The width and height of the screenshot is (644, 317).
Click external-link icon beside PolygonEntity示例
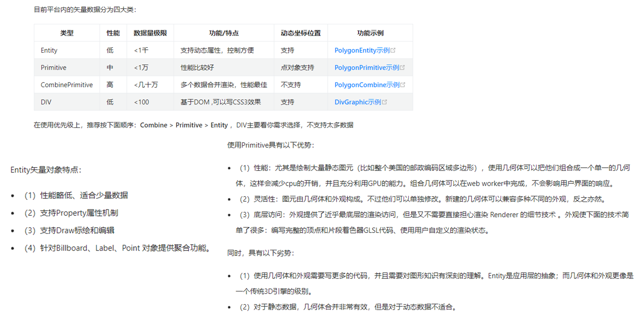393,50
